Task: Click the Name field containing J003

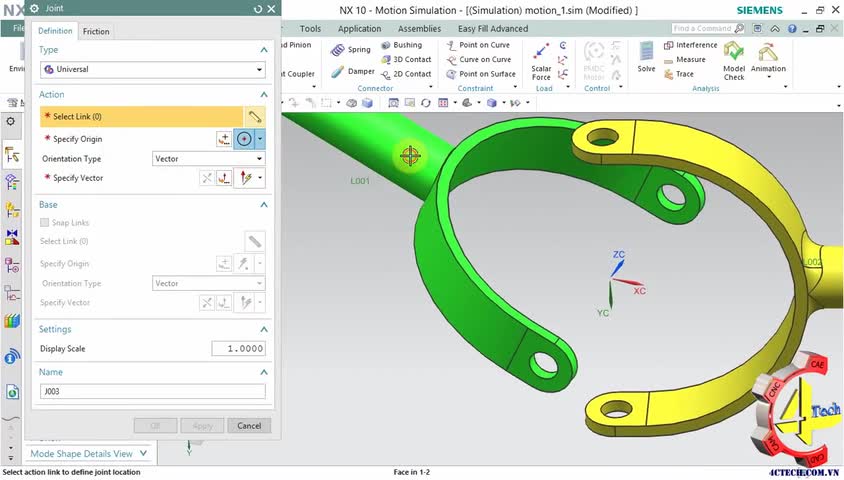Action: coord(153,391)
